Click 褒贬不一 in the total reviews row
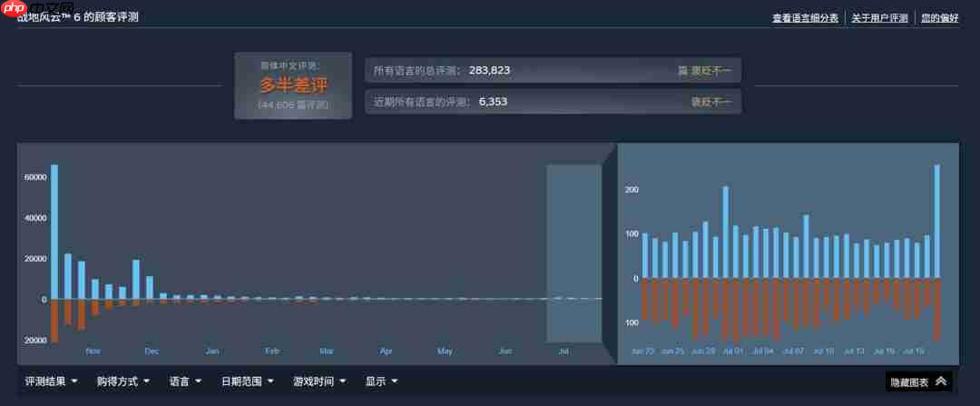This screenshot has height=406, width=980. pyautogui.click(x=710, y=71)
